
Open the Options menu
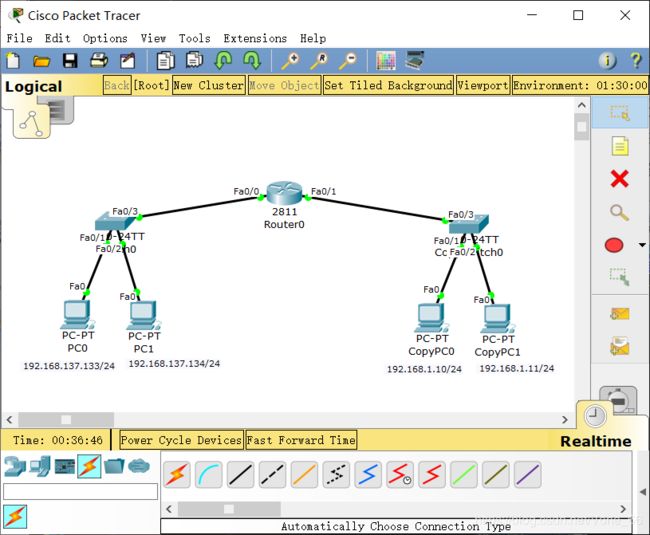coord(105,38)
